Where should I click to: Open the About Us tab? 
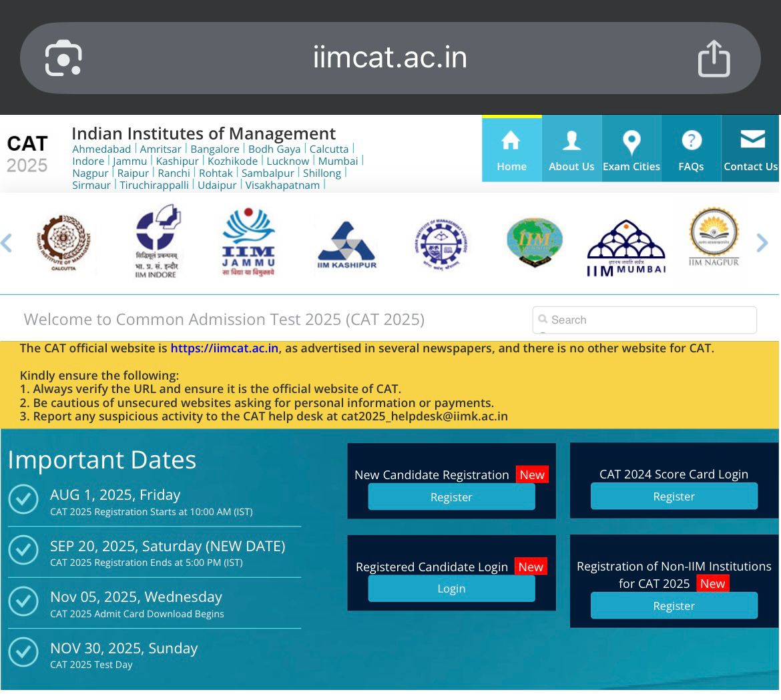click(571, 149)
